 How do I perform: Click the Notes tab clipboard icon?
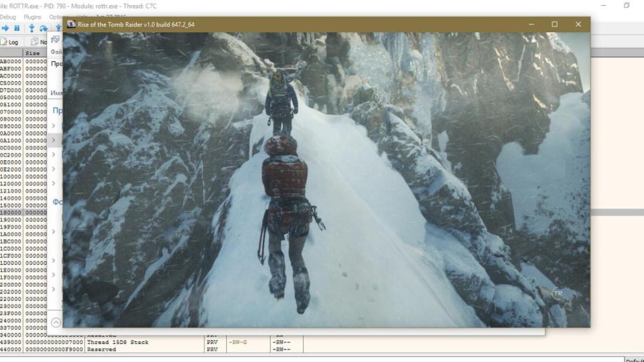(35, 40)
